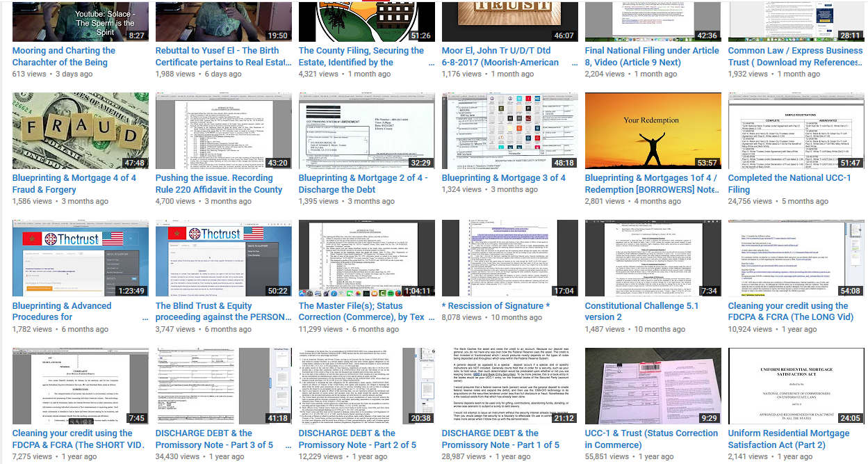Open 'DISCHARGE DEBT... Part 1 of 5' title
The image size is (868, 464).
click(501, 438)
